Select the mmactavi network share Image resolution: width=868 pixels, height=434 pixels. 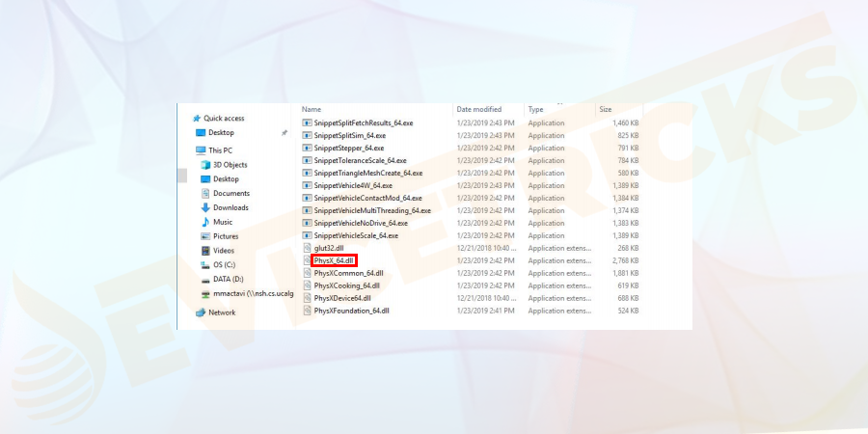click(x=254, y=294)
